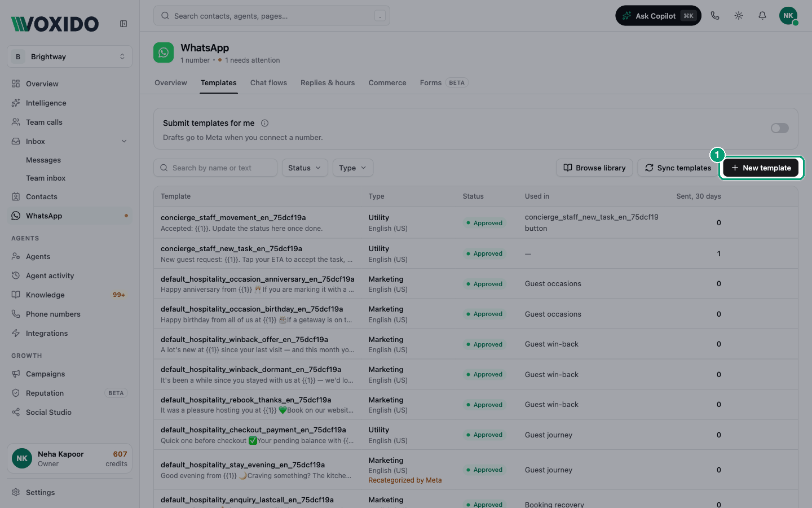Open Phone numbers in sidebar
Screen dimensions: 812x508
[70, 314]
